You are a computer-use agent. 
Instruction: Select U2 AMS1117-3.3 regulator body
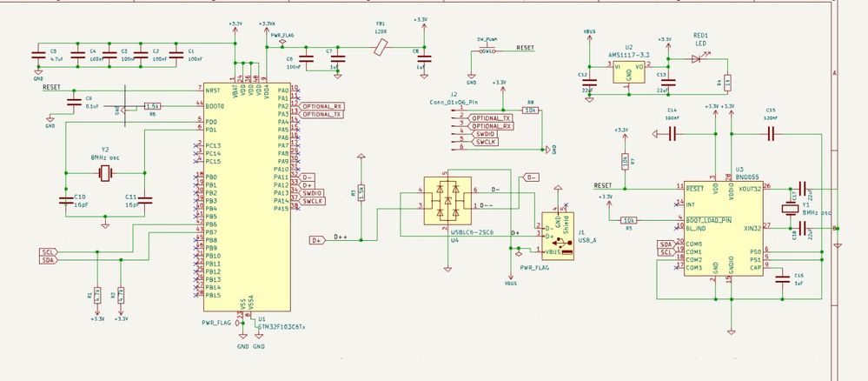point(629,72)
